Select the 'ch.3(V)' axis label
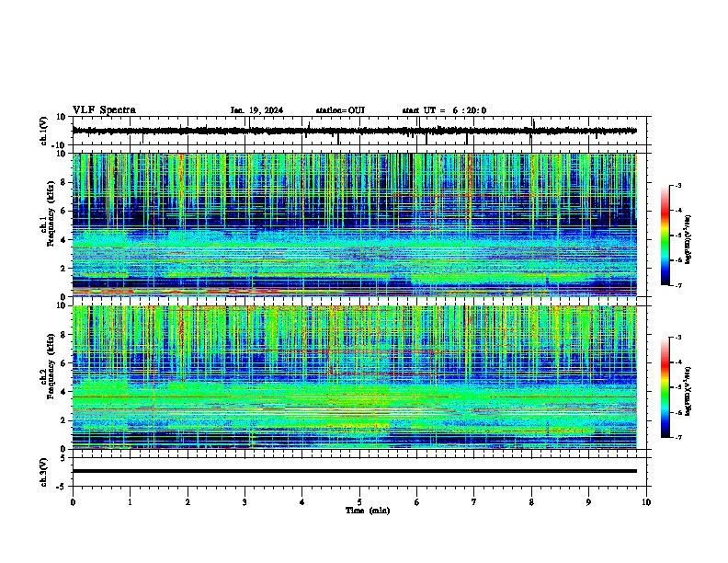Viewport: 728px width, 563px height. 44,472
